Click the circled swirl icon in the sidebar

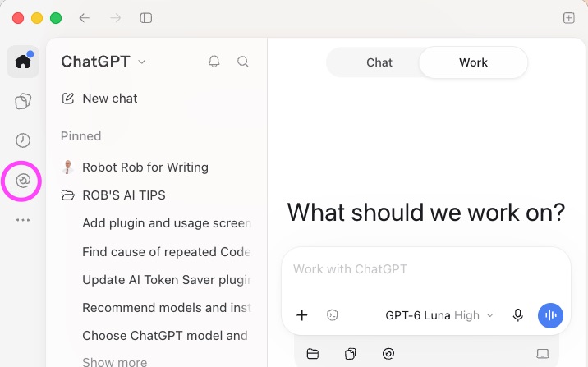[23, 181]
